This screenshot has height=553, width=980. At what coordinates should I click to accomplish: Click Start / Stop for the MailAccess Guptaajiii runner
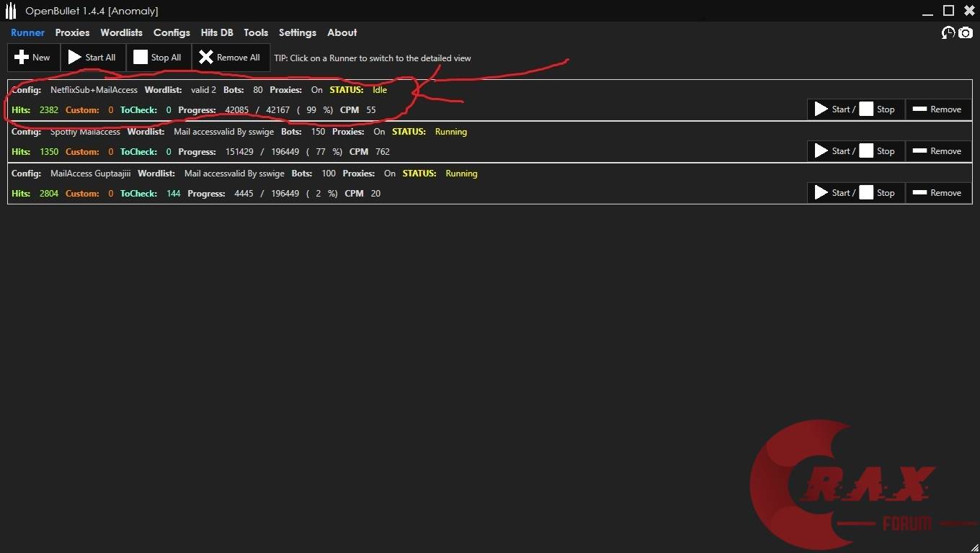pos(855,193)
